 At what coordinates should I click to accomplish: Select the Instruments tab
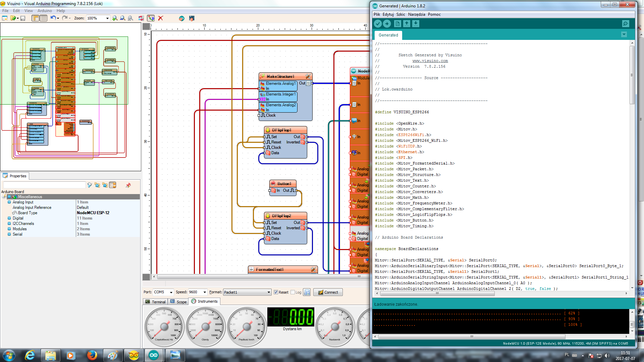point(205,301)
